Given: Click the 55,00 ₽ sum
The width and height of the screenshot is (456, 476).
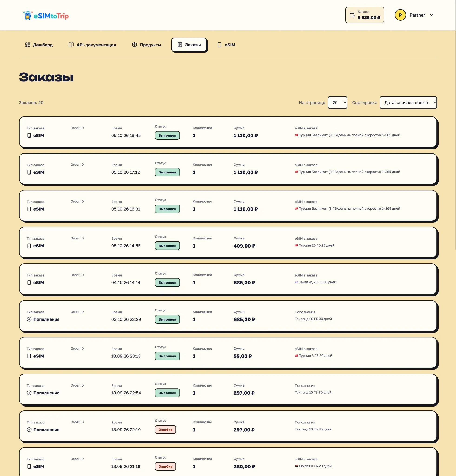Looking at the screenshot, I should tap(243, 356).
